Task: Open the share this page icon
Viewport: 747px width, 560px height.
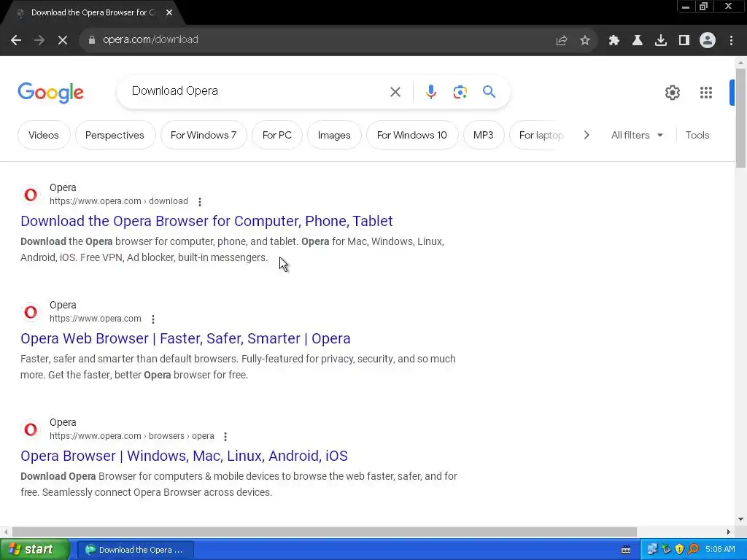Action: click(x=562, y=40)
